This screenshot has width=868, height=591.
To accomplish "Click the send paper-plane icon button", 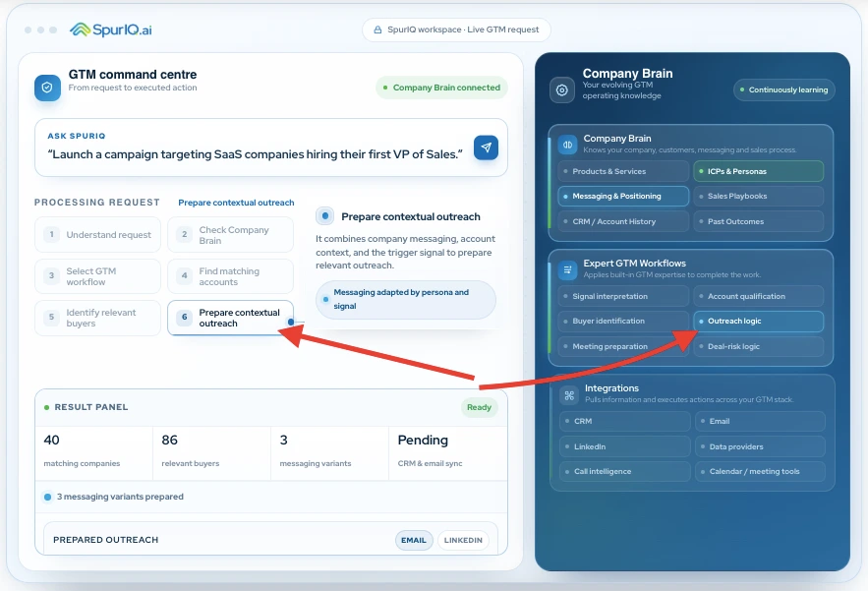I will [x=486, y=148].
